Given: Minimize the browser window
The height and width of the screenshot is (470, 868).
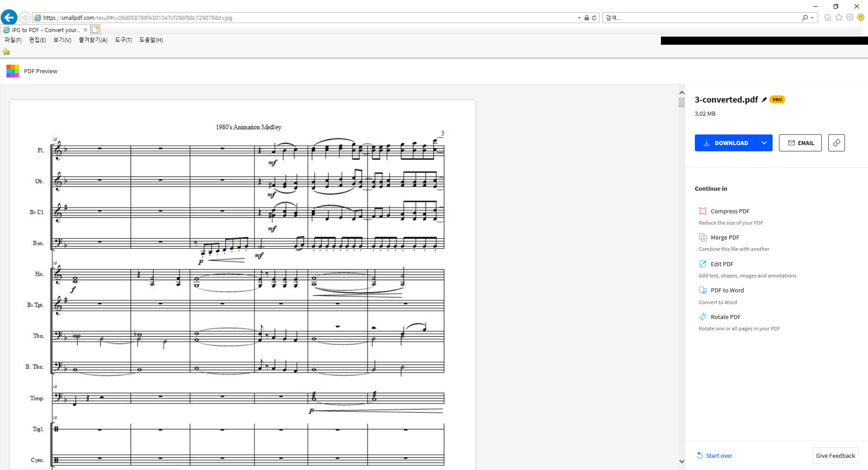Looking at the screenshot, I should coord(816,6).
